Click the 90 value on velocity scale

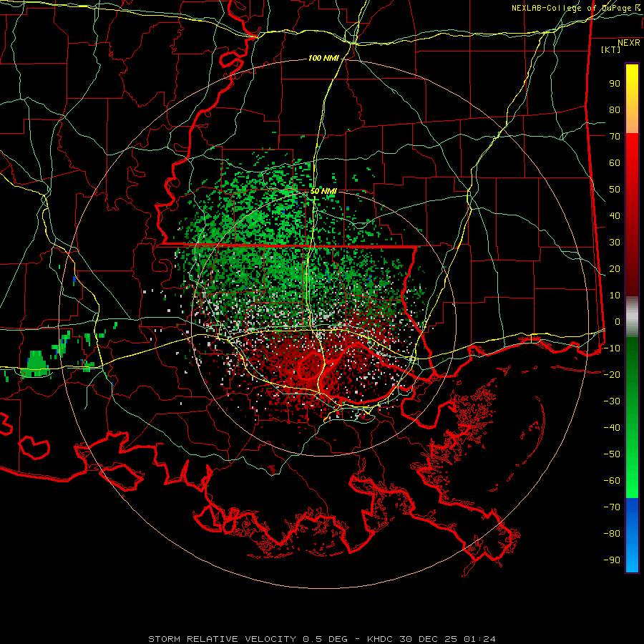tap(615, 84)
